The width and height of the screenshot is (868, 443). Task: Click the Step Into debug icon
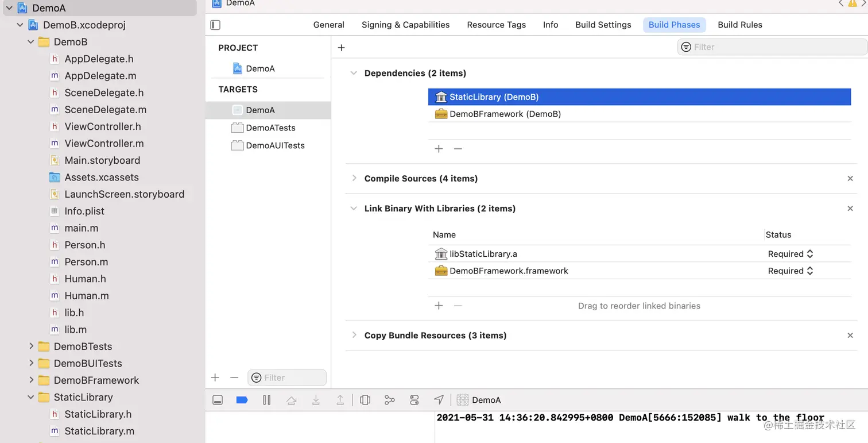(316, 400)
